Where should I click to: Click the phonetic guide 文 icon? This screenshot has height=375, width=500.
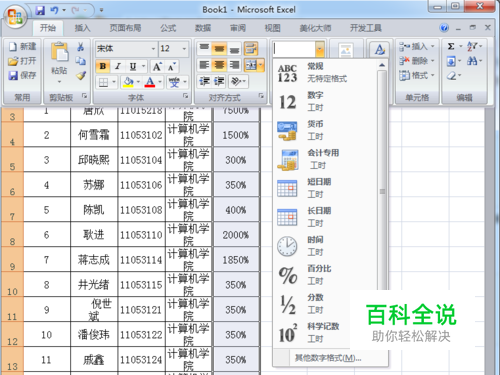(174, 82)
